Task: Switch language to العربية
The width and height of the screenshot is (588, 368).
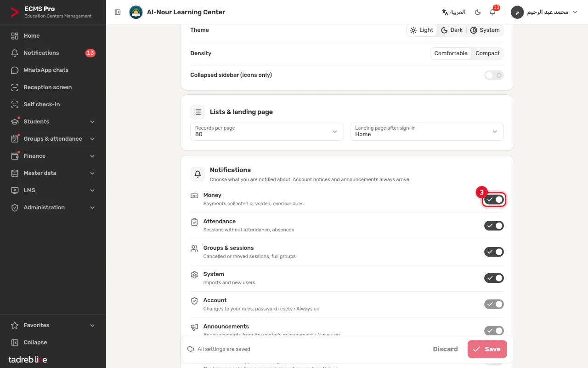Action: click(x=453, y=12)
